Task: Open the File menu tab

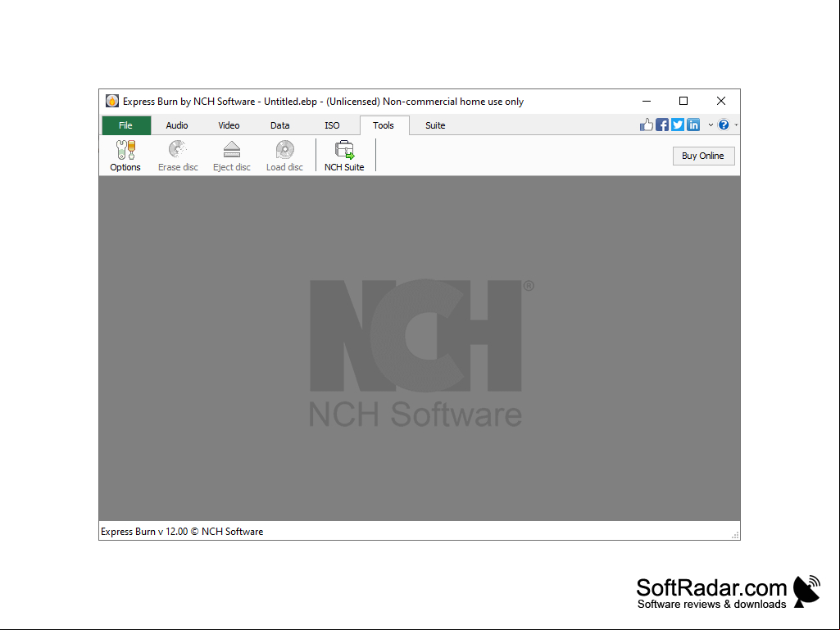Action: [x=126, y=125]
